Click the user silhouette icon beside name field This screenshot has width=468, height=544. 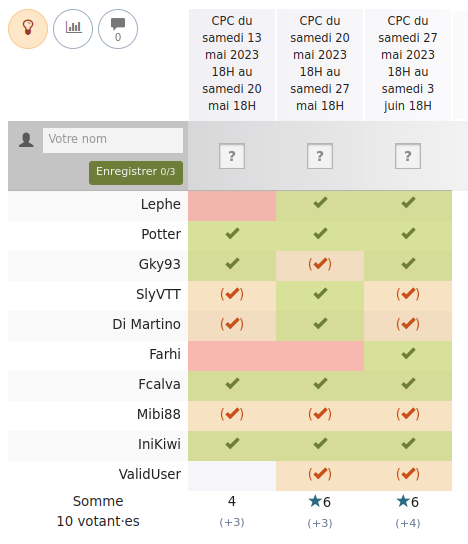pyautogui.click(x=26, y=140)
